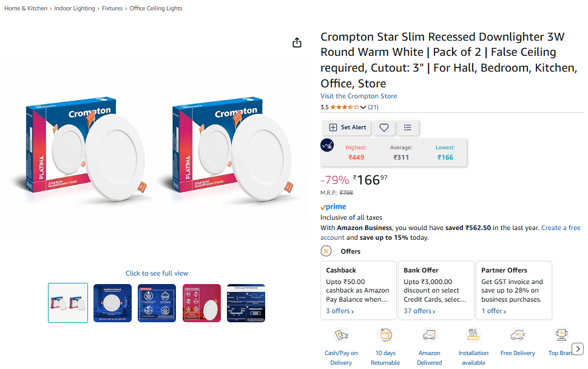Open the 21 reviews count link
Screen dimensions: 588x369
(x=373, y=107)
